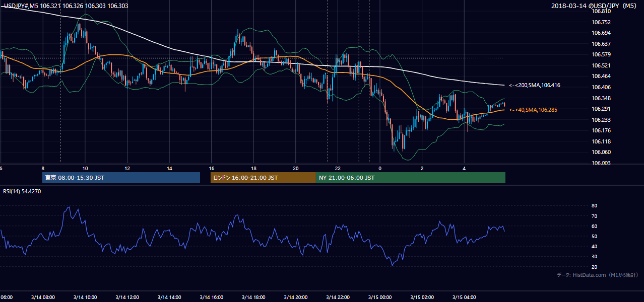Click price axis value 106.348
Viewport: 644px width, 302px height.
[x=601, y=98]
